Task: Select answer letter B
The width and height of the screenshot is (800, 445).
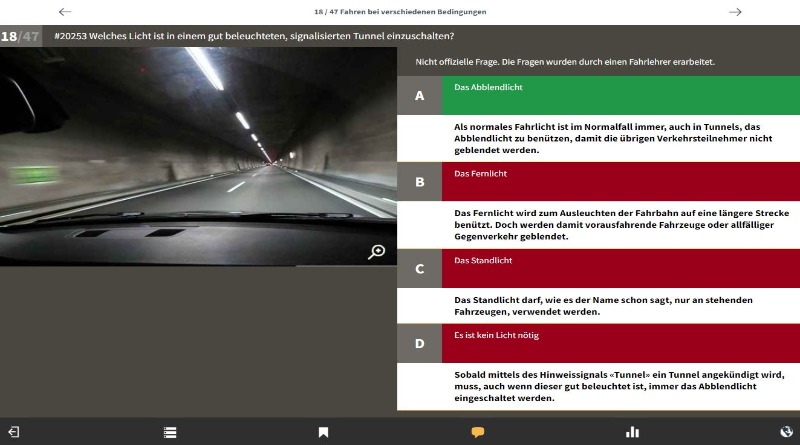Action: pos(419,182)
